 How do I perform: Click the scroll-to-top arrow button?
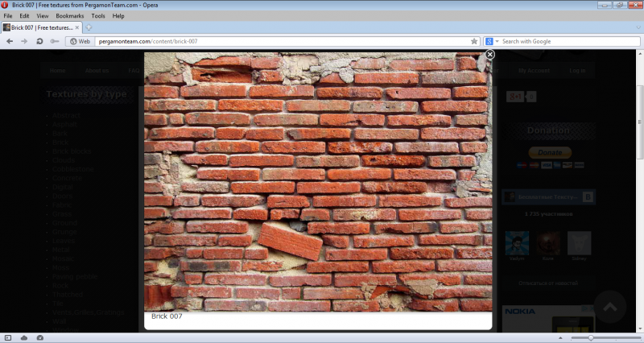click(610, 307)
